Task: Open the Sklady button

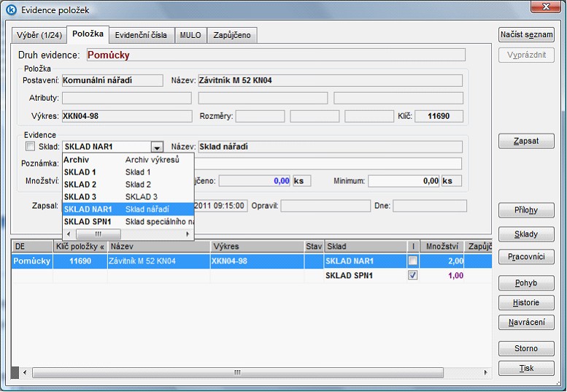Action: 526,234
